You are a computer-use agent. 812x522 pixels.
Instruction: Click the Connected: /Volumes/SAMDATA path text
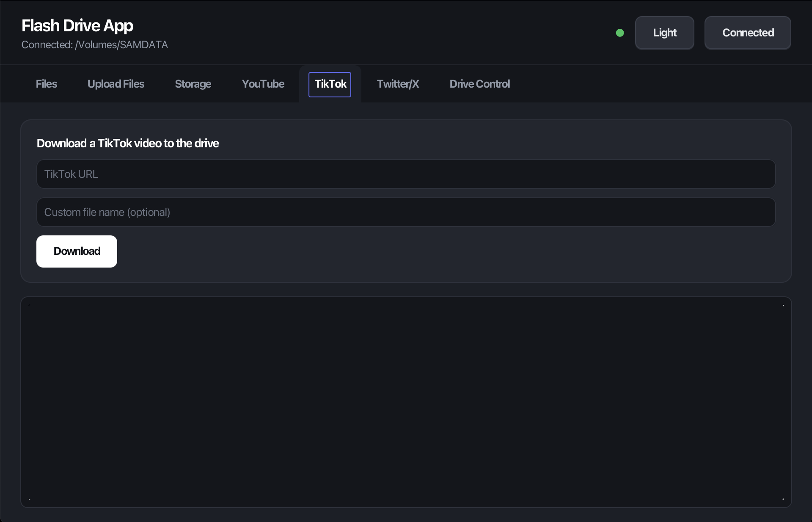pyautogui.click(x=95, y=45)
